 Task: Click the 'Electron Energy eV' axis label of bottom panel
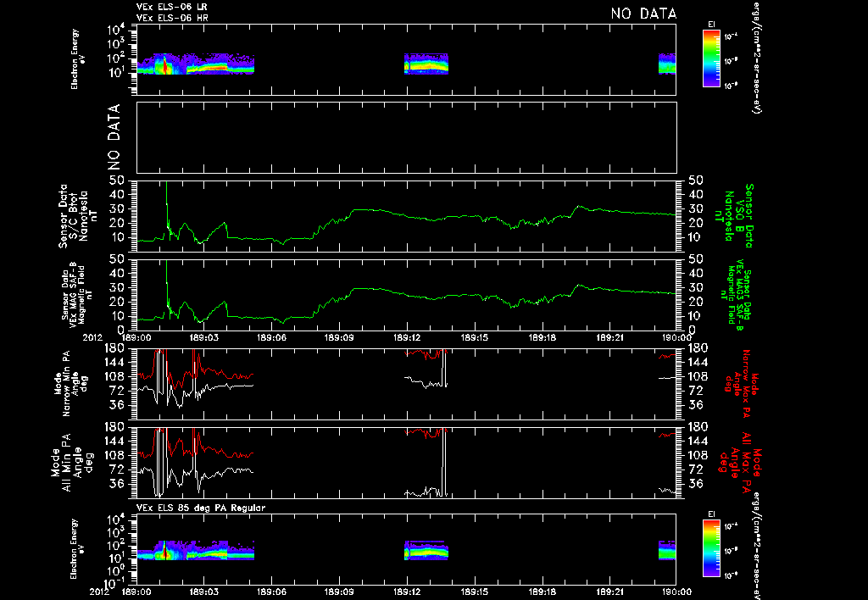coord(79,548)
